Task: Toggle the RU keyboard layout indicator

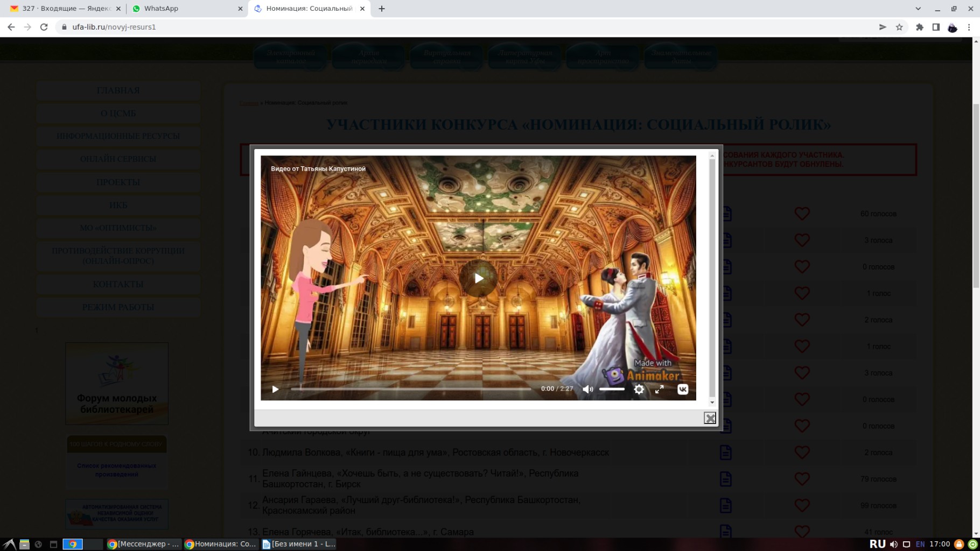Action: point(877,544)
